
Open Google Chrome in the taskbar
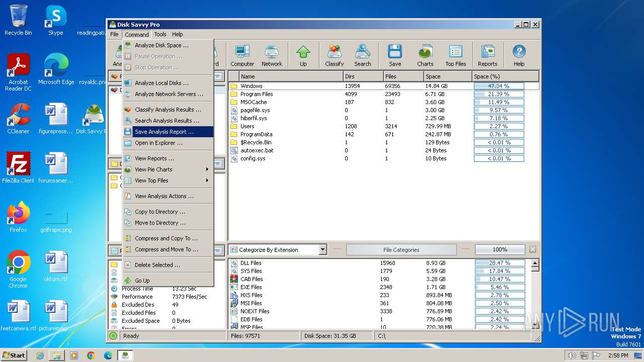[x=91, y=355]
